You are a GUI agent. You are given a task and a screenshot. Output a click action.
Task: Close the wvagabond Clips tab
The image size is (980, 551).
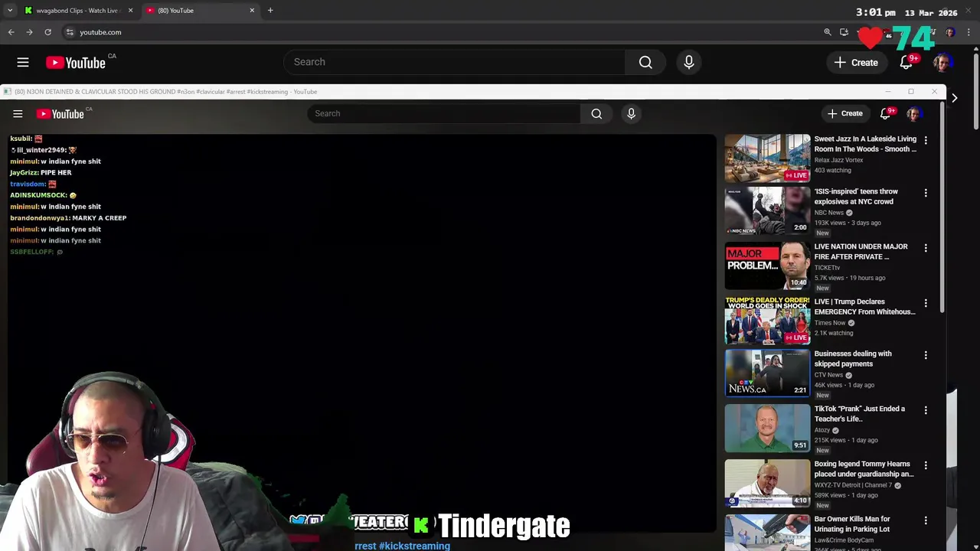(x=130, y=11)
